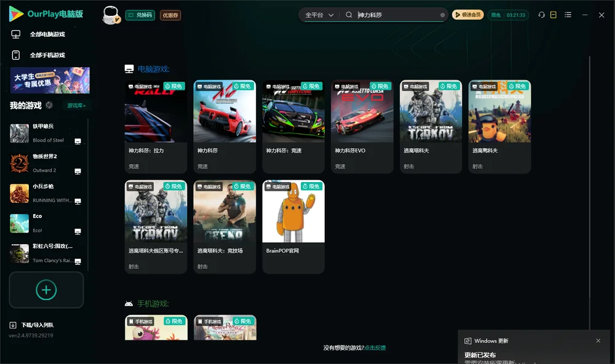Open the 极速会员 membership button
615x364 pixels.
467,15
